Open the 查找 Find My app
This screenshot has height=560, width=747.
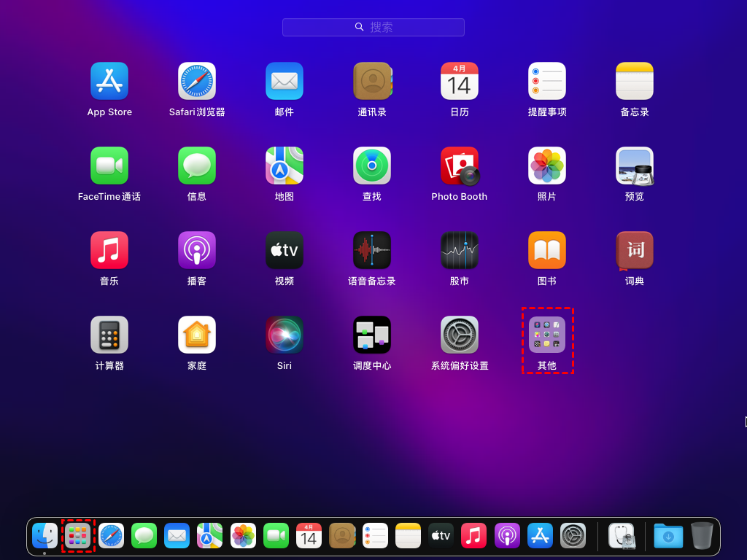click(372, 166)
